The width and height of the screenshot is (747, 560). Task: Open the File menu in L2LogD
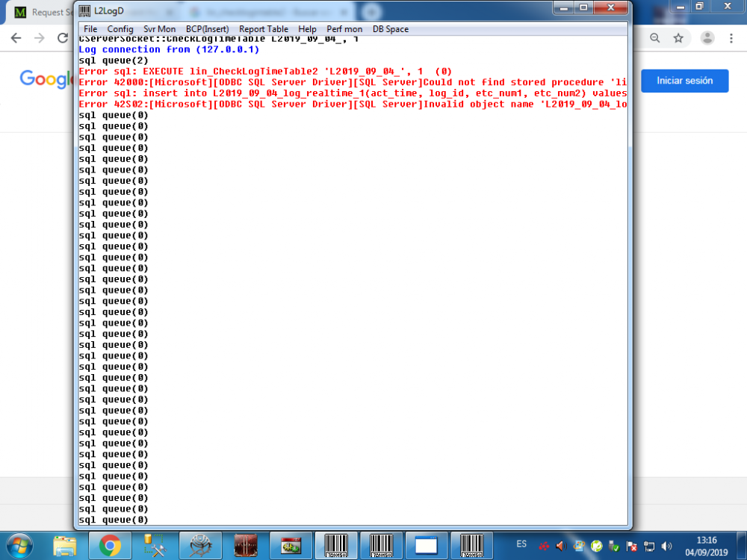click(x=90, y=29)
